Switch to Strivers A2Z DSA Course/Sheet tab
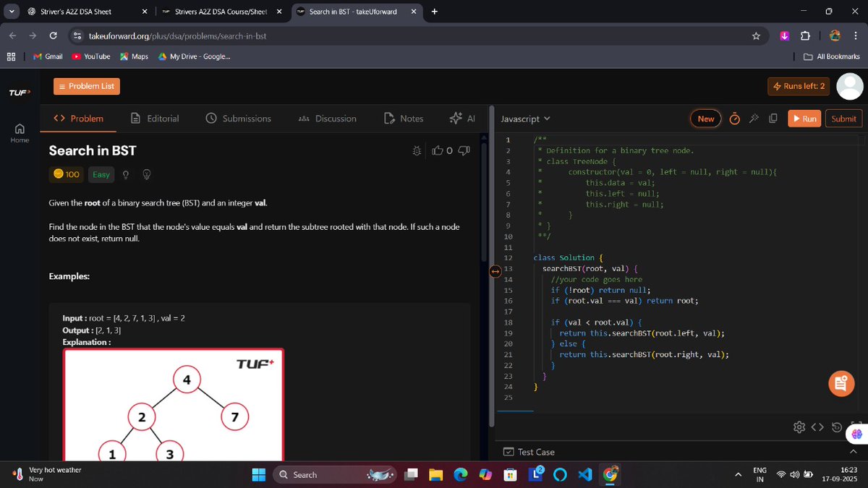The image size is (868, 488). [221, 12]
